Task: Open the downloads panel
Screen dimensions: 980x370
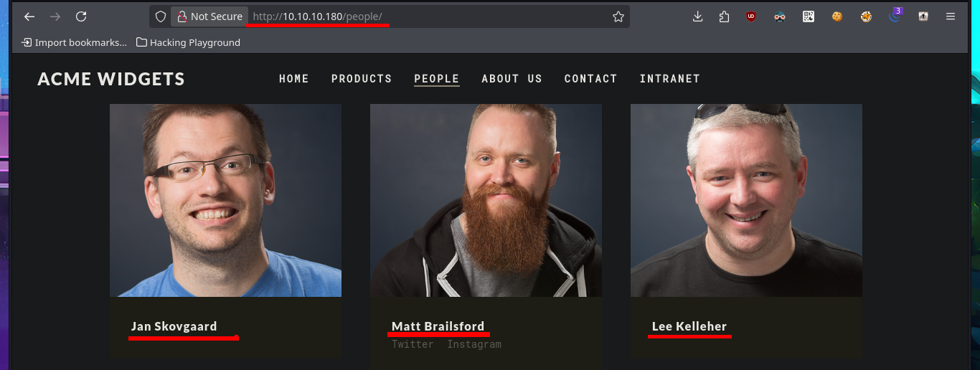Action: point(697,16)
